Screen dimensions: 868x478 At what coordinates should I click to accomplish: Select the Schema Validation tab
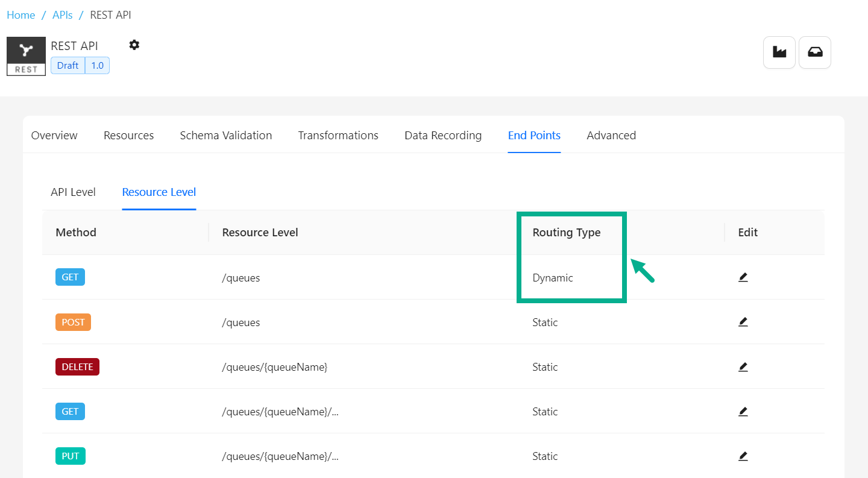coord(225,135)
